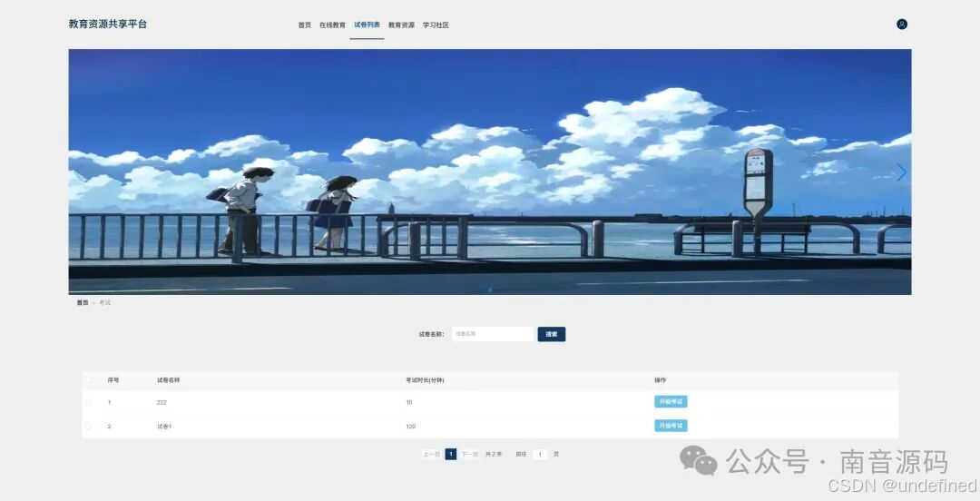Check the checkbox for row 222
This screenshot has height=501, width=980.
coord(88,403)
